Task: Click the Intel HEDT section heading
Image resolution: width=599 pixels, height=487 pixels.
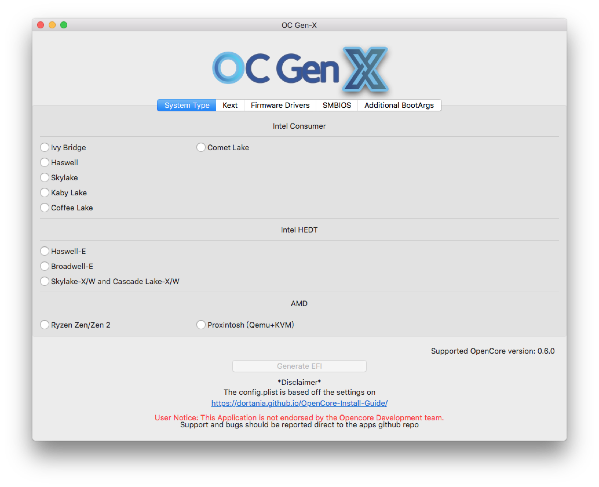Action: coord(299,230)
